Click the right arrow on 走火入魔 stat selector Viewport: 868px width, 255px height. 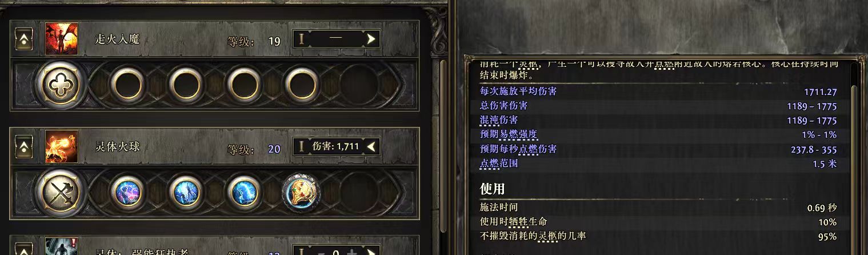point(372,39)
